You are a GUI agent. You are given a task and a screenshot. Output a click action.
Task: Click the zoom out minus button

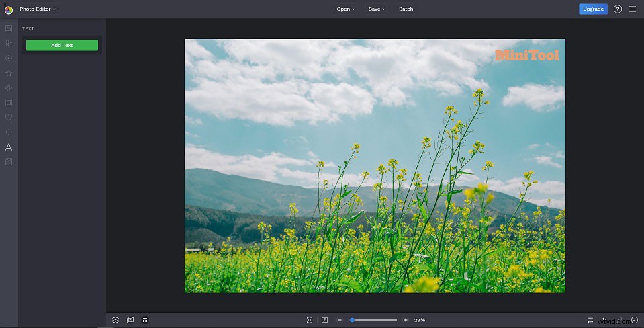pyautogui.click(x=340, y=320)
